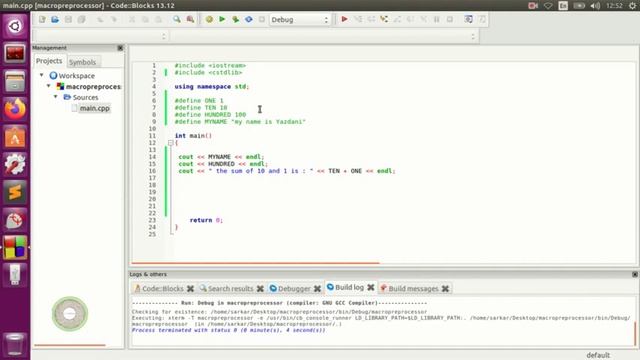Switch to the Projects tab
The width and height of the screenshot is (640, 360).
[49, 61]
